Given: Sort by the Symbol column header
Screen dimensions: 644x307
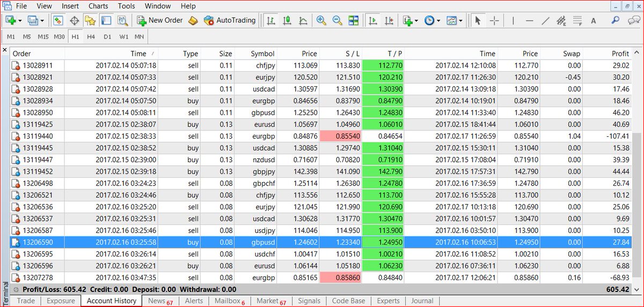Looking at the screenshot, I should [256, 54].
